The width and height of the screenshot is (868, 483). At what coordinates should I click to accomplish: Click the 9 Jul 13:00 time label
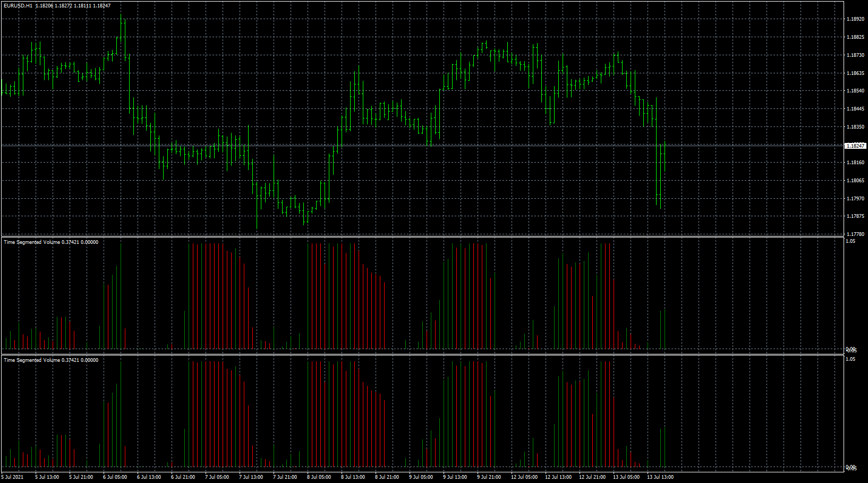pos(455,477)
